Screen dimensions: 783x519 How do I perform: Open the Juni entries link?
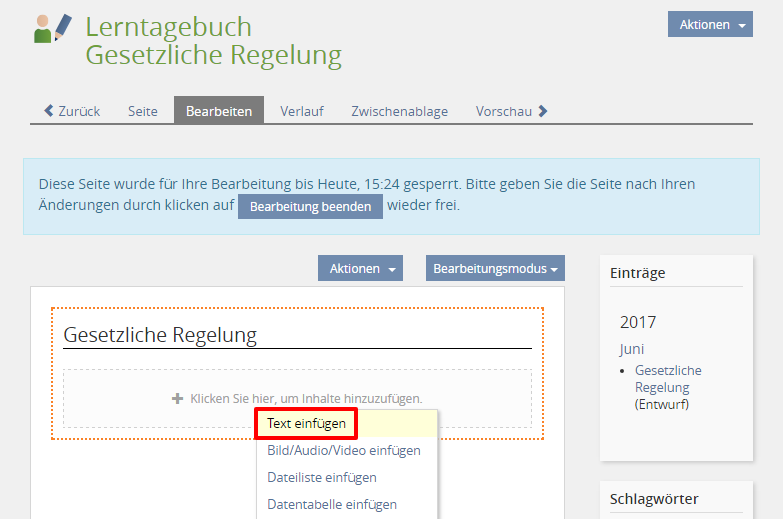point(632,349)
